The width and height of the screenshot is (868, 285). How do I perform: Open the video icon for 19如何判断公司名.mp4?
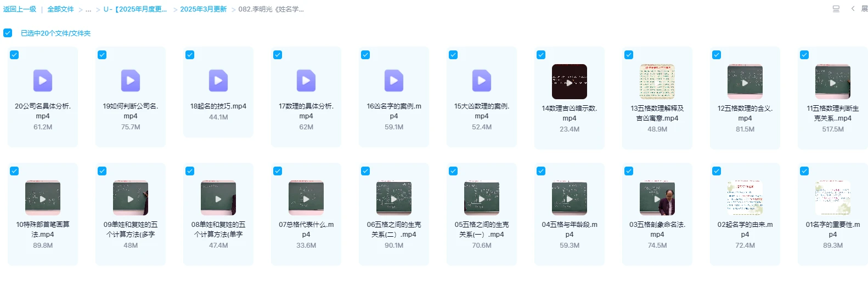click(131, 81)
